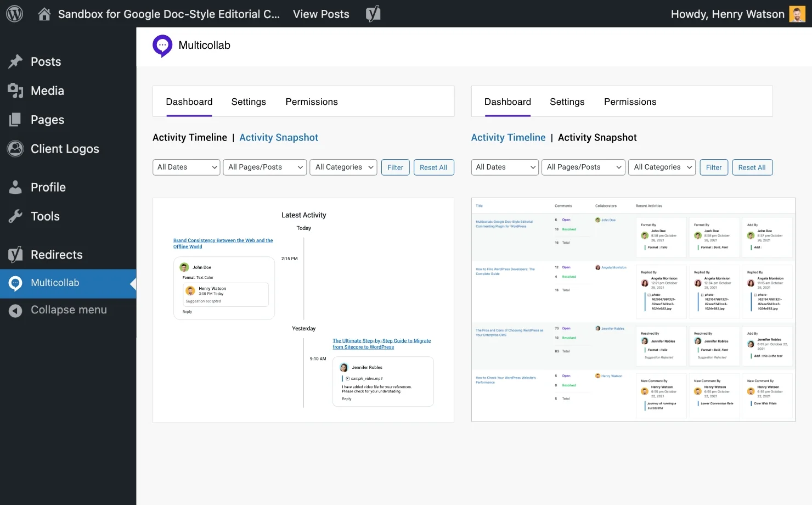812x505 pixels.
Task: Click the Posts pushpin icon in the sidebar
Action: pyautogui.click(x=15, y=61)
